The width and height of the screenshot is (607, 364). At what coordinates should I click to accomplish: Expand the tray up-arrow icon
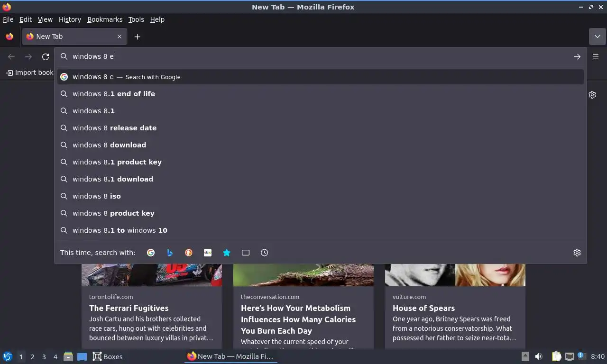525,356
